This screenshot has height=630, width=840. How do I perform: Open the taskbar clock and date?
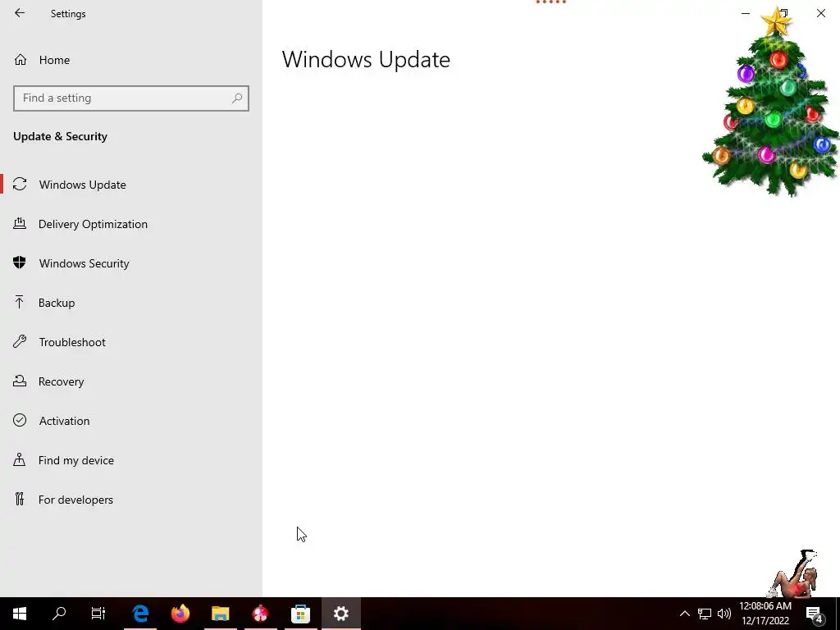(x=765, y=614)
